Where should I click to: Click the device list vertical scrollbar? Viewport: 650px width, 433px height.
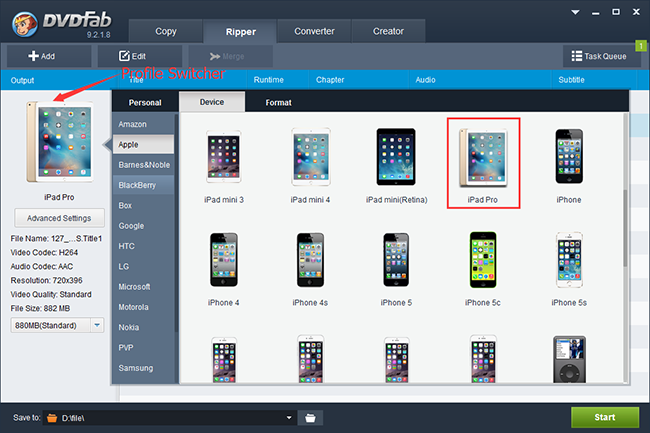pos(626,228)
